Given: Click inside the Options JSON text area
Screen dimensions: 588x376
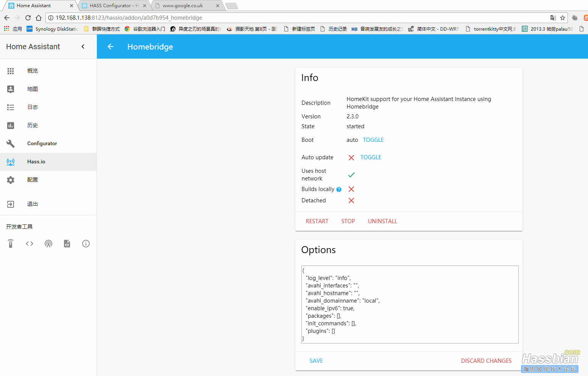Looking at the screenshot, I should 410,305.
